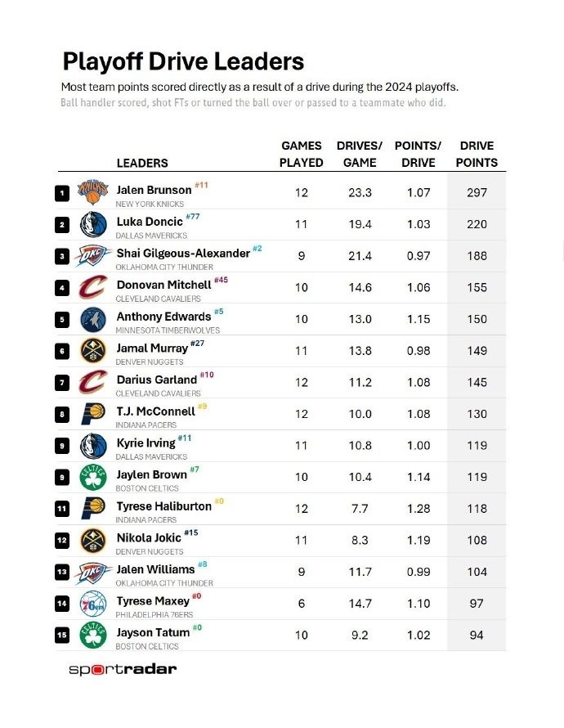Select the Timberwolves logo beside Anthony Edwards
Viewport: 564px width, 728px height.
tap(92, 319)
